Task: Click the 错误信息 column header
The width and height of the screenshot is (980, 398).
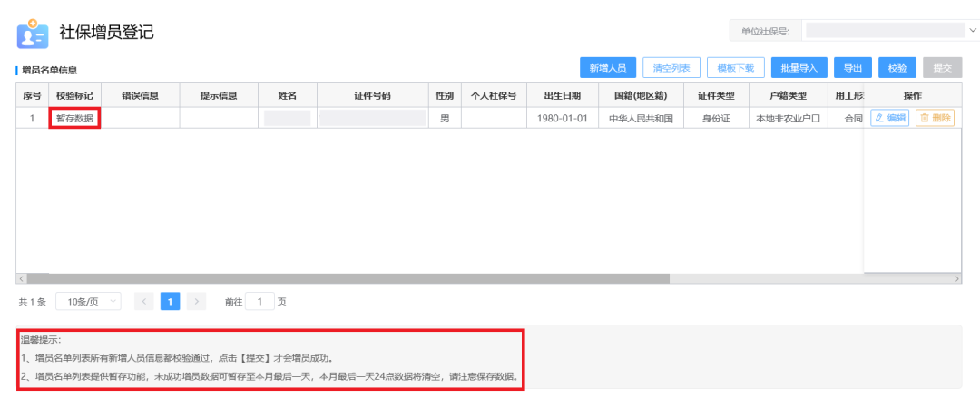Action: pyautogui.click(x=141, y=95)
